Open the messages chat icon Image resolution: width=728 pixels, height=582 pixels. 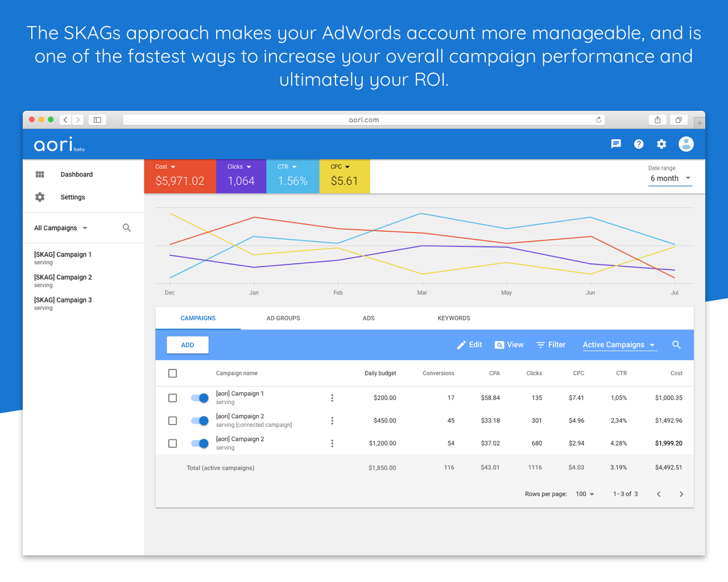(616, 144)
